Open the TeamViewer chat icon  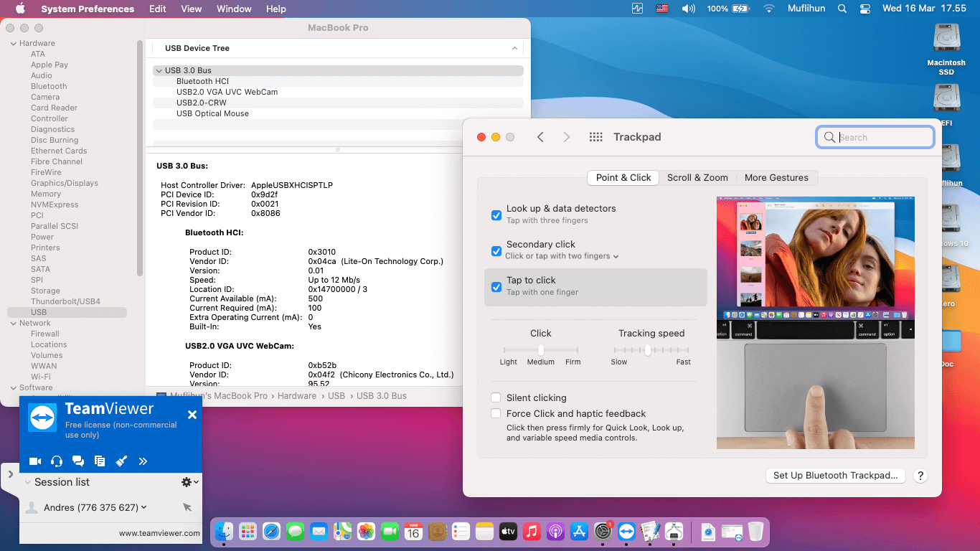78,461
